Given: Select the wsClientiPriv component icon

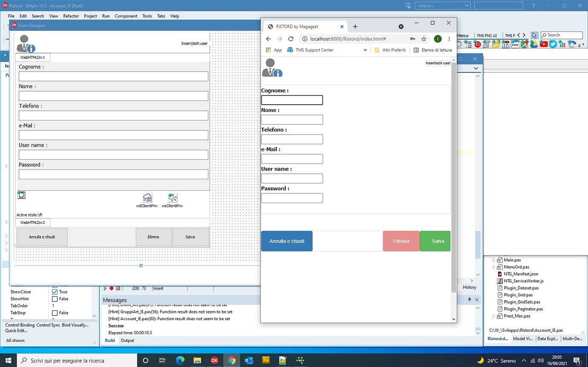Looking at the screenshot, I should click(x=173, y=198).
